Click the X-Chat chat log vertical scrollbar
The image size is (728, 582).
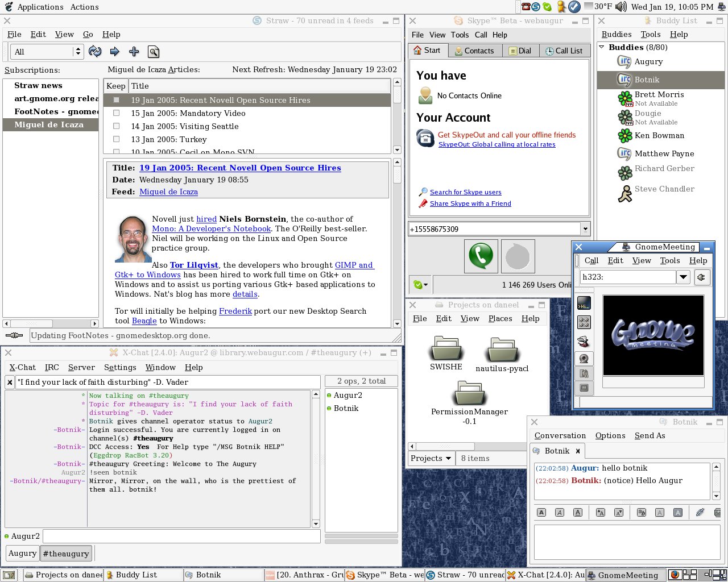(316, 459)
